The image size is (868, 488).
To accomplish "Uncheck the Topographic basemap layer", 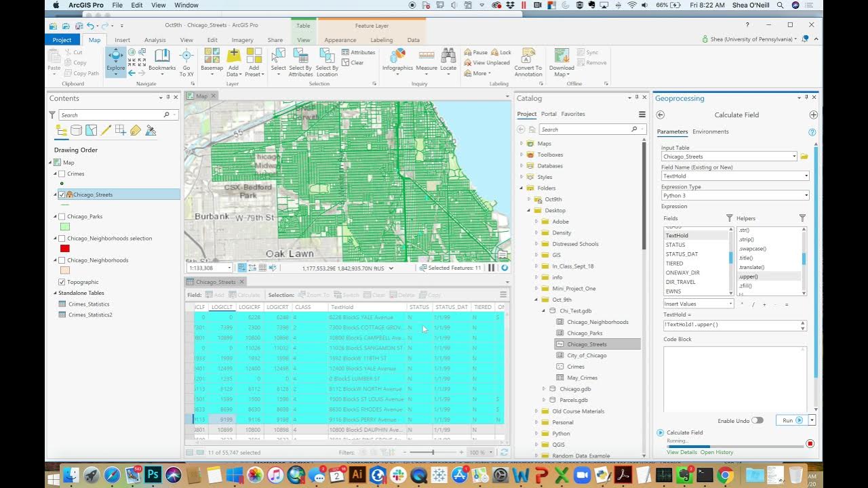I will tap(62, 282).
